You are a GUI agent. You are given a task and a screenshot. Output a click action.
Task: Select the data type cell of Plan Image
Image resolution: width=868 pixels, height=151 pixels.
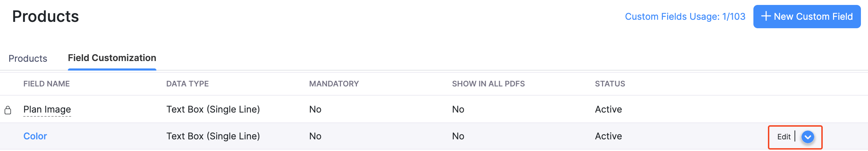click(213, 109)
